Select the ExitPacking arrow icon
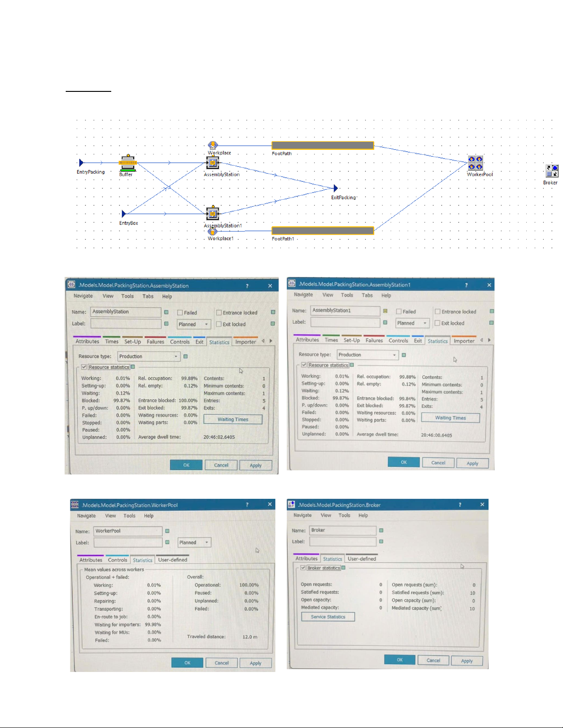This screenshot has width=563, height=728. point(336,188)
